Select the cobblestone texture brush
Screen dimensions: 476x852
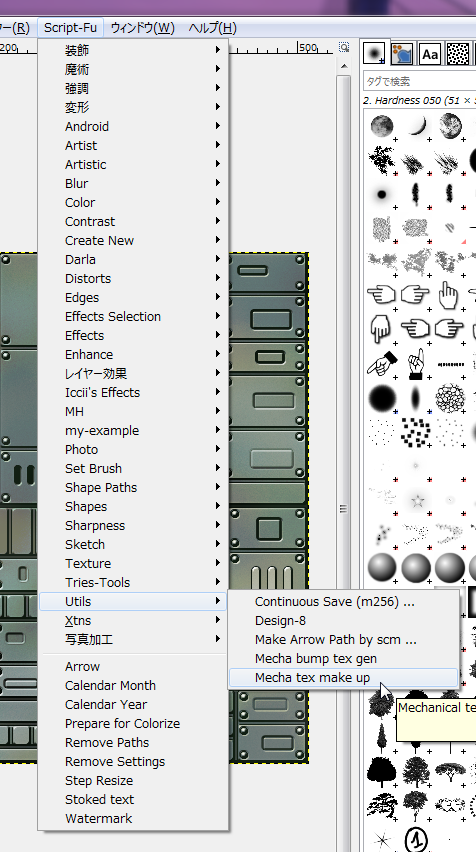point(450,397)
